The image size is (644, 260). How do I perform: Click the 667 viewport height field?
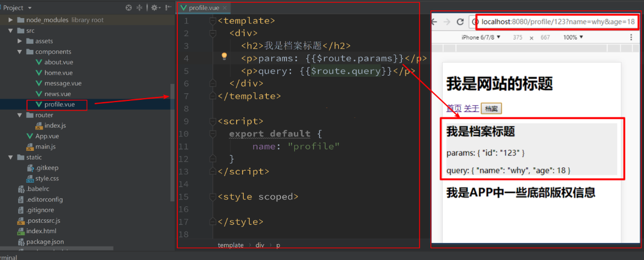(x=545, y=37)
